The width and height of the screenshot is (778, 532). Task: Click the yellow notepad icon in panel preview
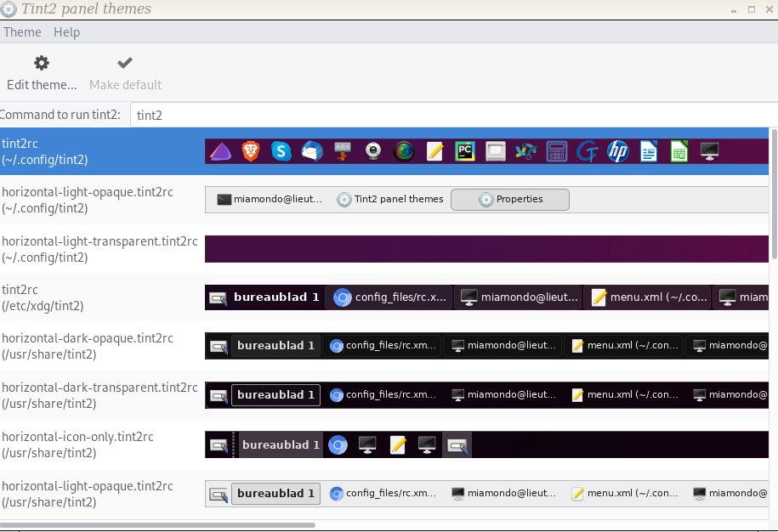tap(434, 151)
